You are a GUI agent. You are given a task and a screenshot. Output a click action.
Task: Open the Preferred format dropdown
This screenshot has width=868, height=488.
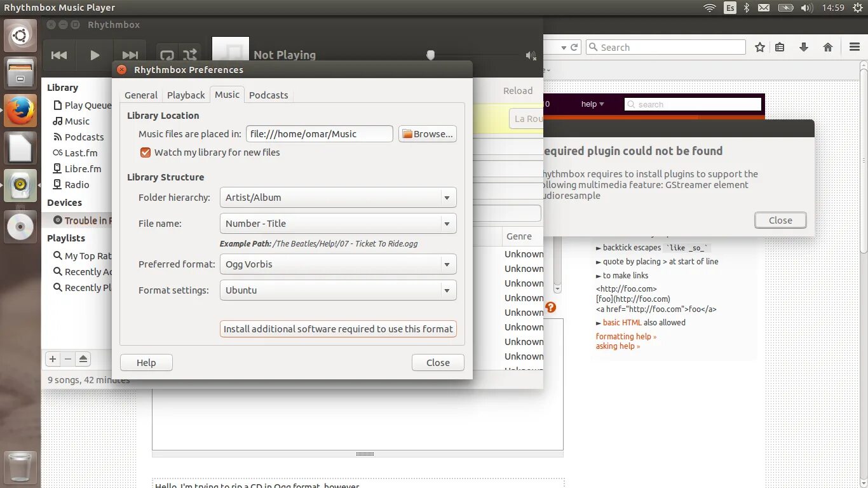338,264
